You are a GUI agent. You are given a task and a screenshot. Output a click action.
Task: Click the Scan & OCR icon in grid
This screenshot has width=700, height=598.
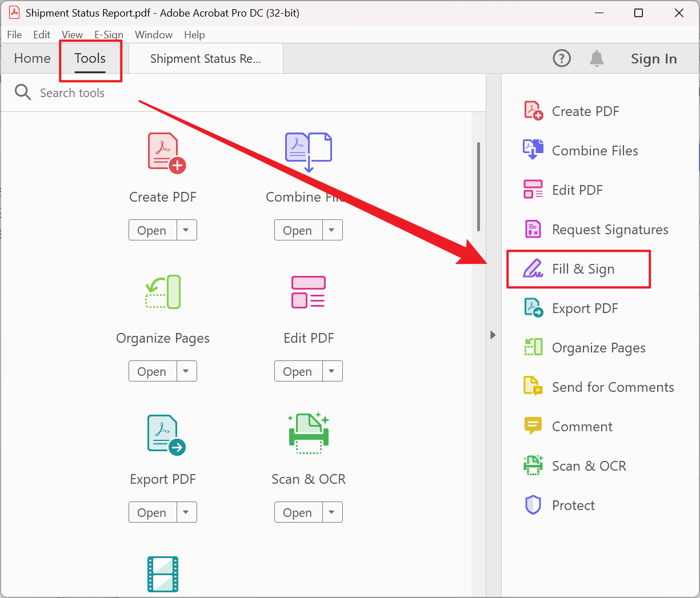(x=309, y=434)
